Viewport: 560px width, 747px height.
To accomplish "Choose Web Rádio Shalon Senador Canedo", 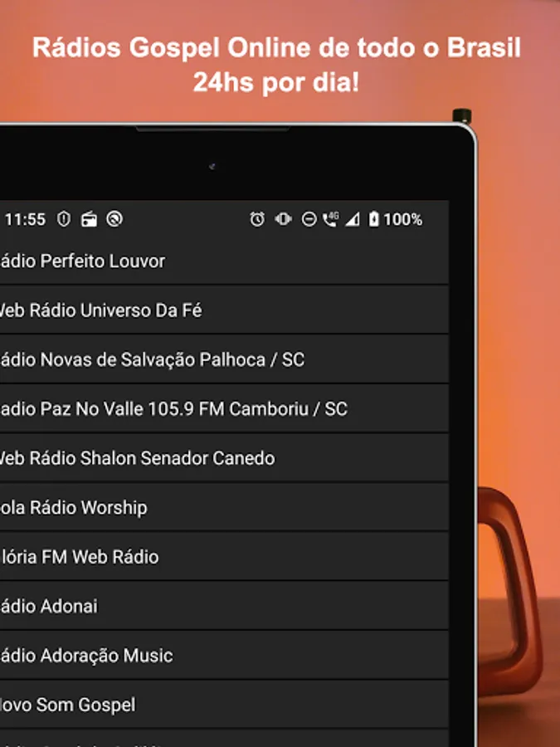I will (224, 458).
